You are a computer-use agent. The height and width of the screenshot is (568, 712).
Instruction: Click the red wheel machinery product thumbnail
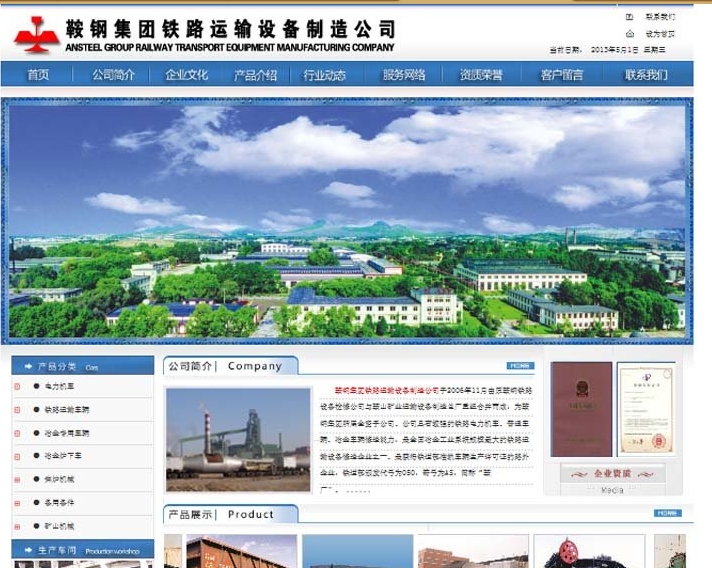coord(589,551)
